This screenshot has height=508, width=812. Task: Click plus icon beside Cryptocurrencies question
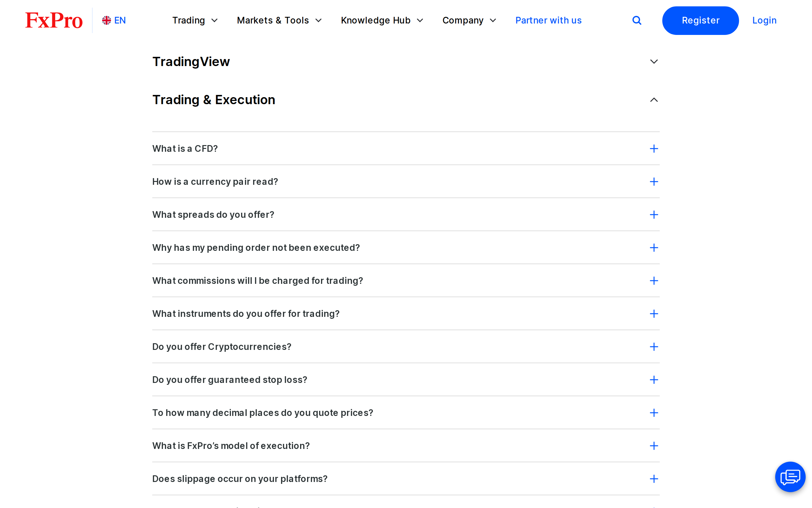[654, 347]
